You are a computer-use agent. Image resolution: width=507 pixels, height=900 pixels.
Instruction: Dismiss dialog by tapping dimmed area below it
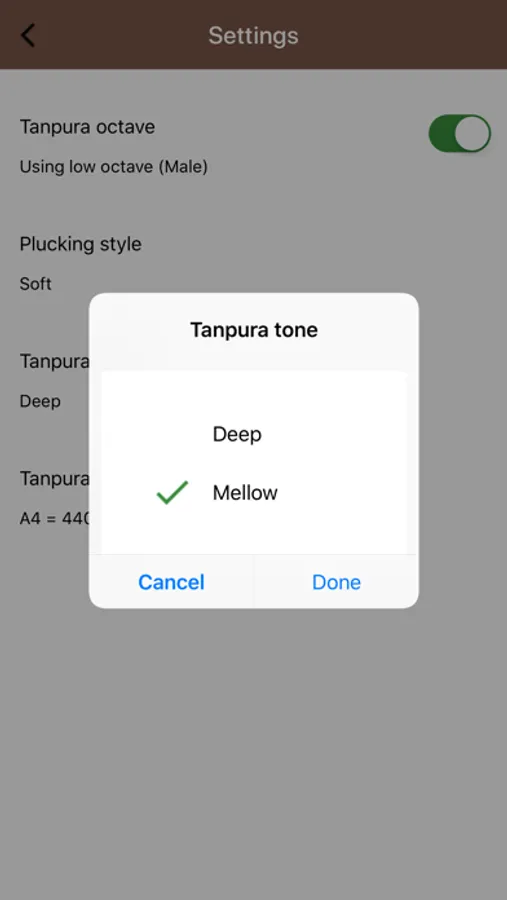tap(253, 746)
